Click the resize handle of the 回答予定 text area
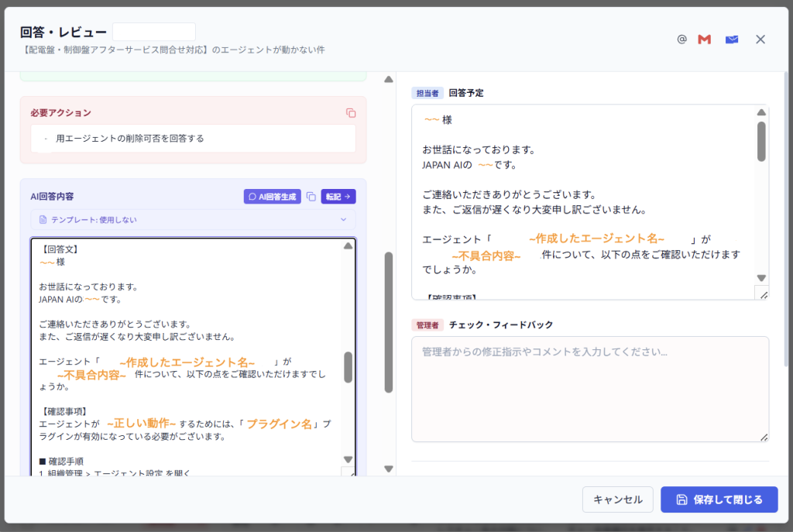Screen dimensions: 793x532 pos(763,294)
